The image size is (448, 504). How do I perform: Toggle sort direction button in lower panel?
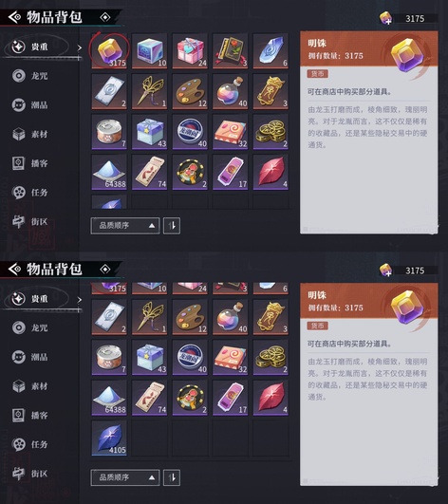pos(172,477)
